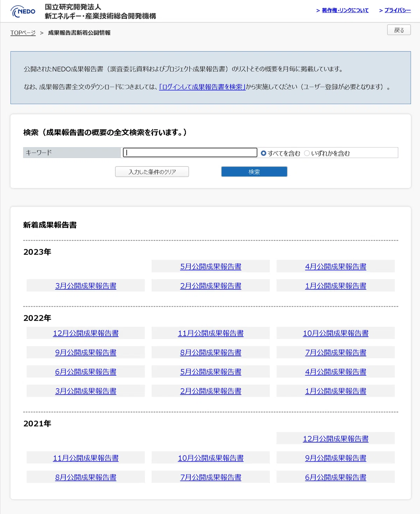Open 2023年 3月公開成果報告書

pyautogui.click(x=86, y=286)
